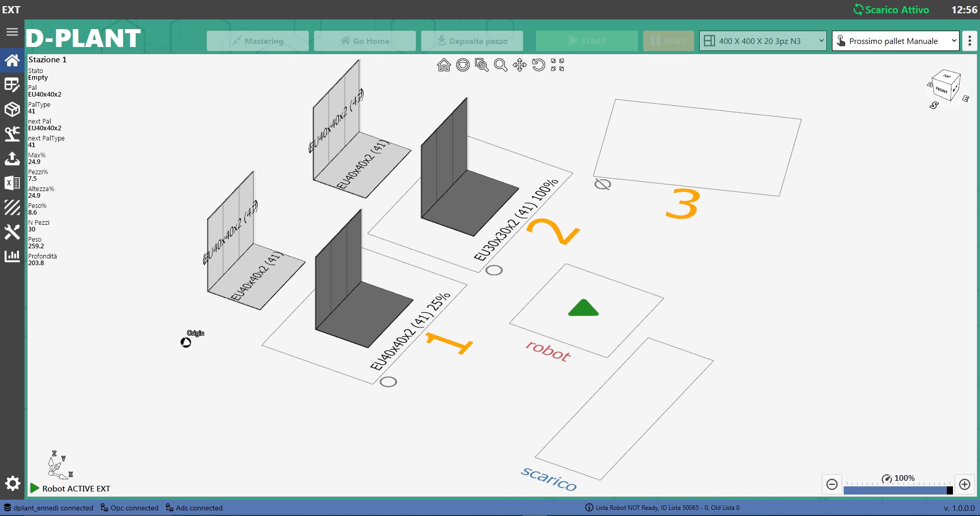Activate the magnifier zoom tool
The height and width of the screenshot is (516, 980).
(x=501, y=65)
